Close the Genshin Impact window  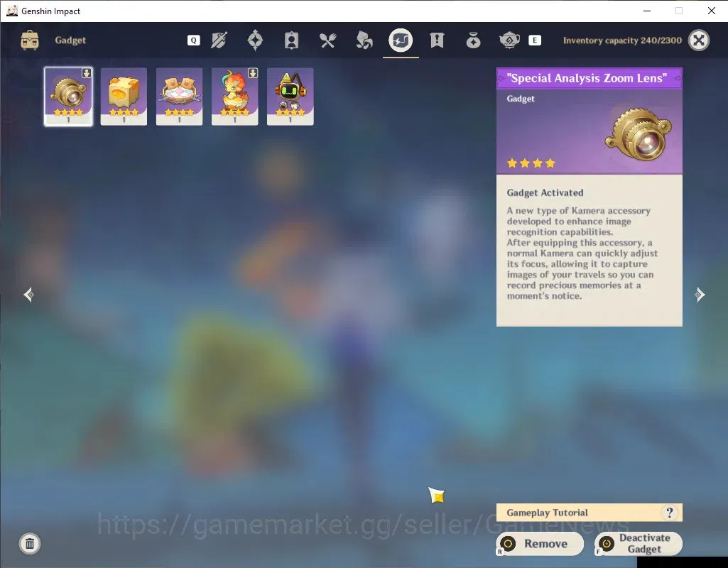711,11
